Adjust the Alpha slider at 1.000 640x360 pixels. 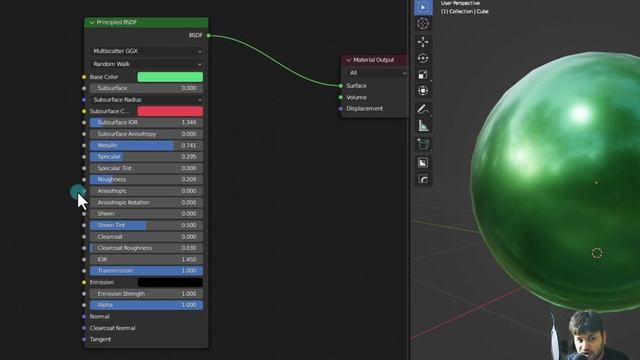[x=146, y=305]
